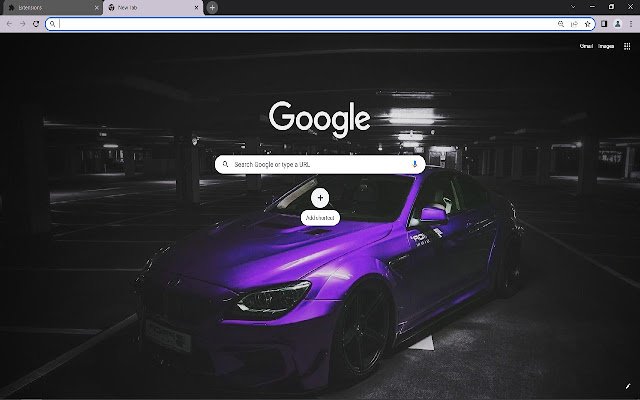Select the New Tab tab
This screenshot has width=640, height=400.
[x=153, y=7]
